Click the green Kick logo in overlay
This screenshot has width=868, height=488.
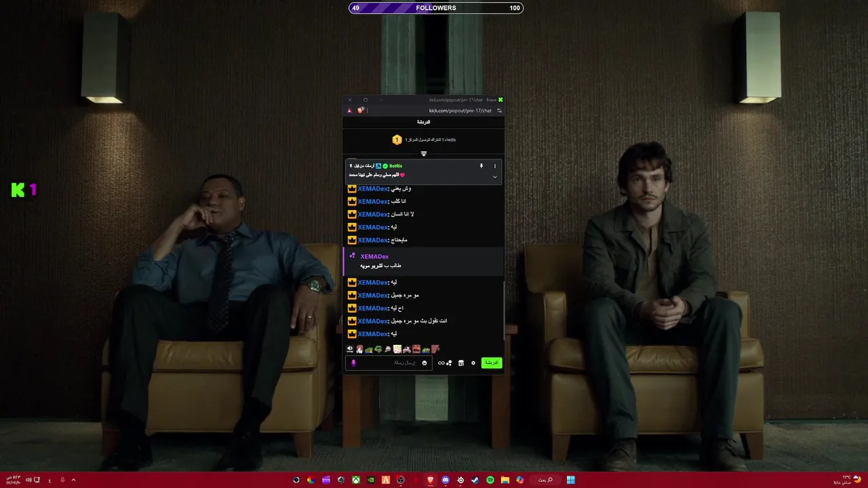pos(18,190)
